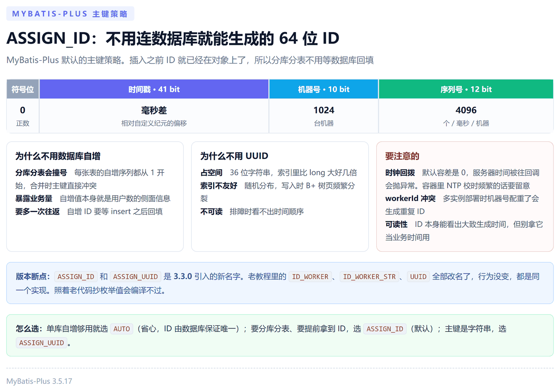560x392 pixels.
Task: Click the '版本断点：' label
Action: pyautogui.click(x=33, y=277)
